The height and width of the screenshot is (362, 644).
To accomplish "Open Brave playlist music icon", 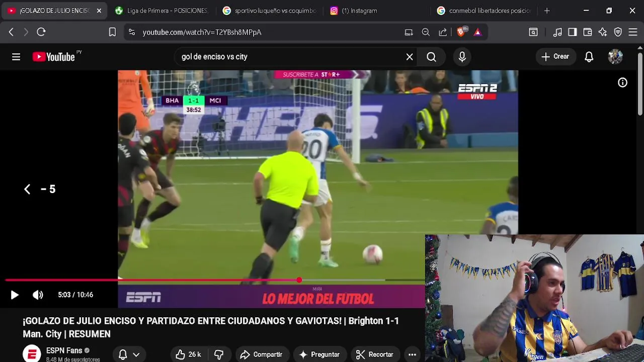I will [557, 32].
